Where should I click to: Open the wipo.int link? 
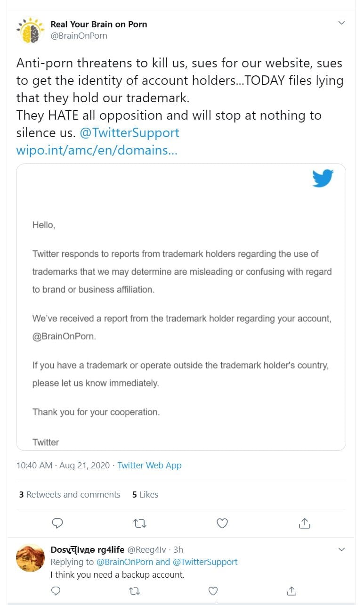click(x=97, y=151)
